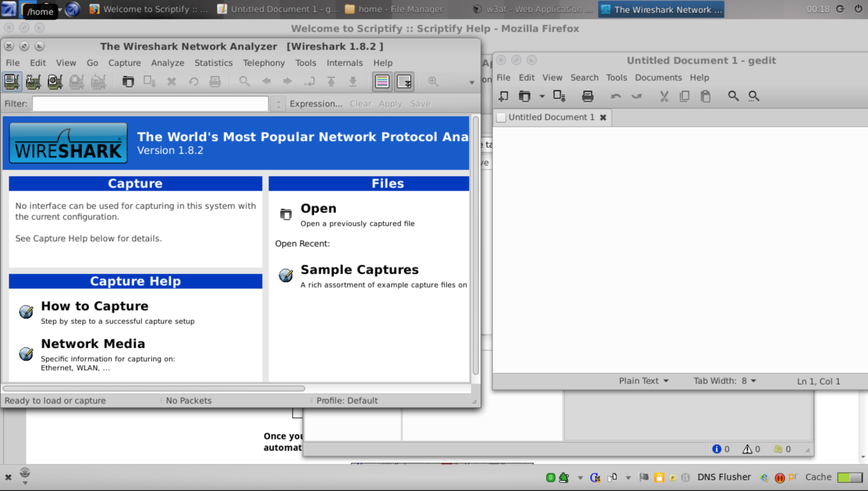Click into Wireshark's Filter text field
Viewport: 868px width, 491px height.
151,104
